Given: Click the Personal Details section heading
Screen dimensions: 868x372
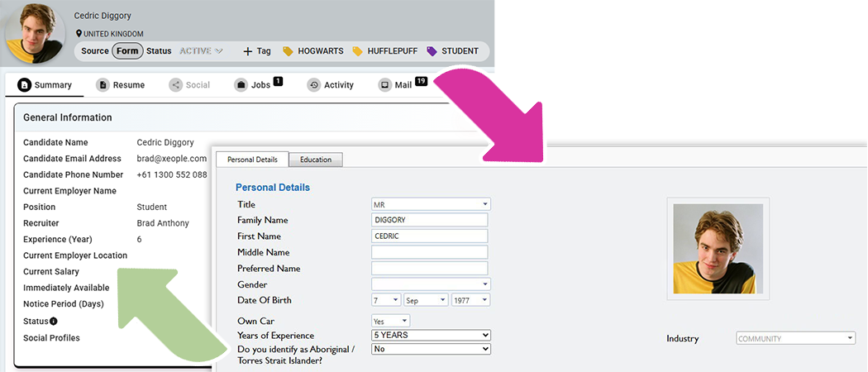Looking at the screenshot, I should point(272,187).
